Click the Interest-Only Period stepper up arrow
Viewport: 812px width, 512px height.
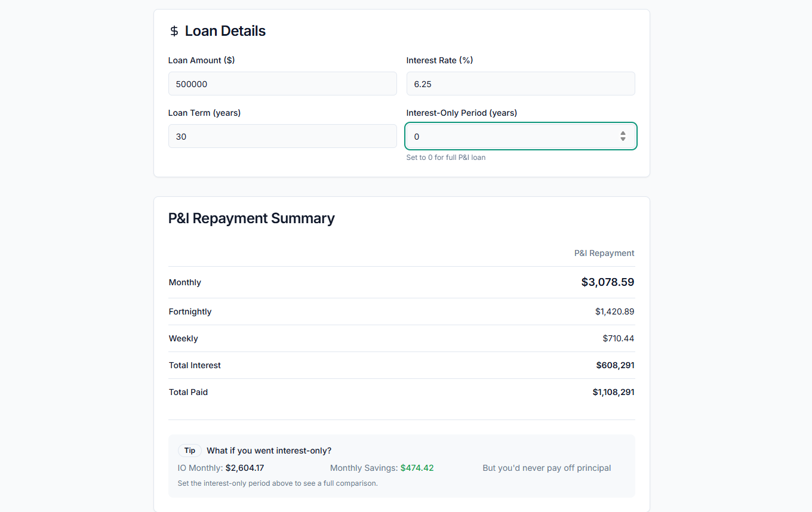pos(622,133)
